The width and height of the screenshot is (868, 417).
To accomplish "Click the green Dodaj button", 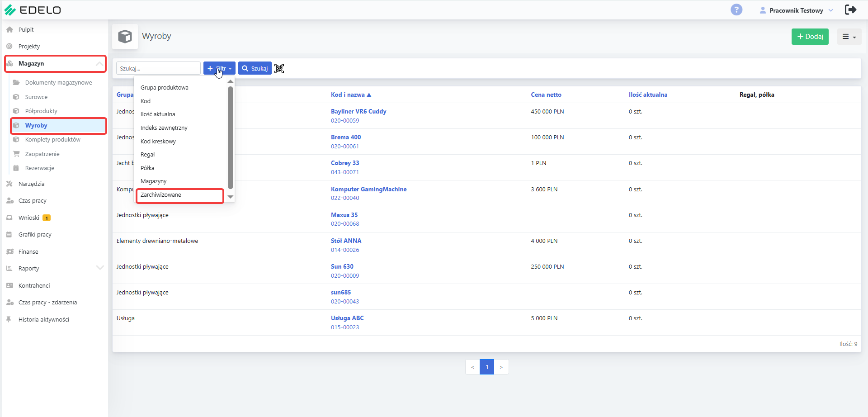I will [810, 37].
